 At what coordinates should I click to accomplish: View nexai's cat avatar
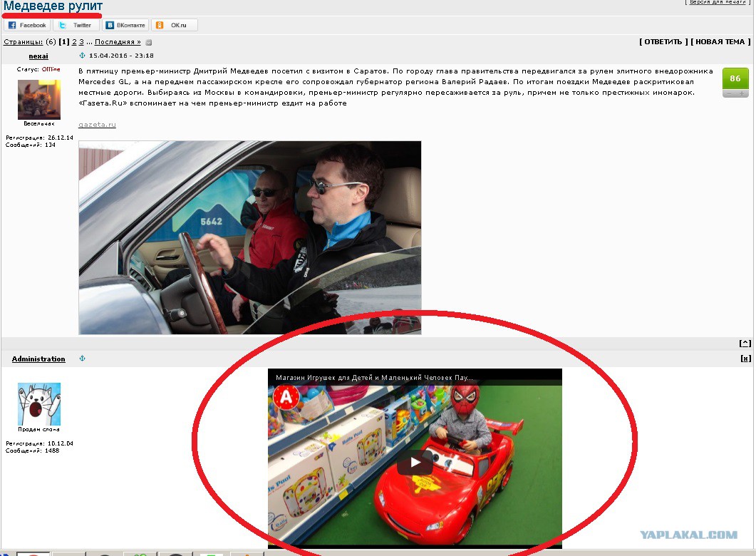tap(39, 100)
